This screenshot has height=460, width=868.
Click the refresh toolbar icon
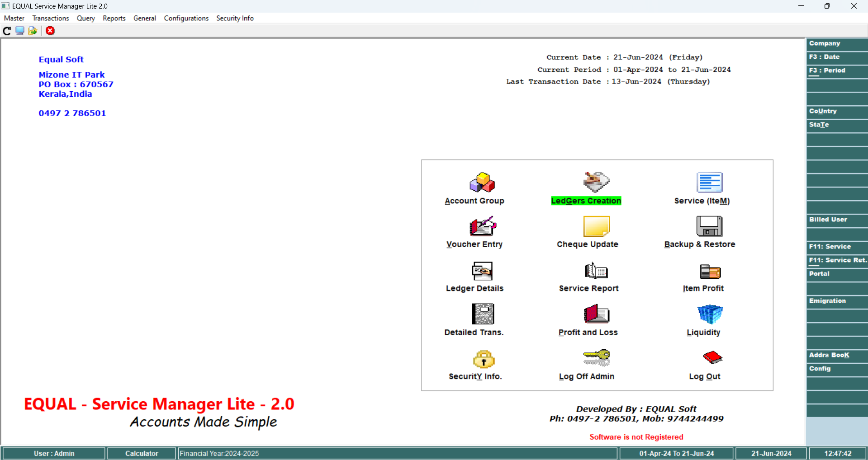coord(7,31)
